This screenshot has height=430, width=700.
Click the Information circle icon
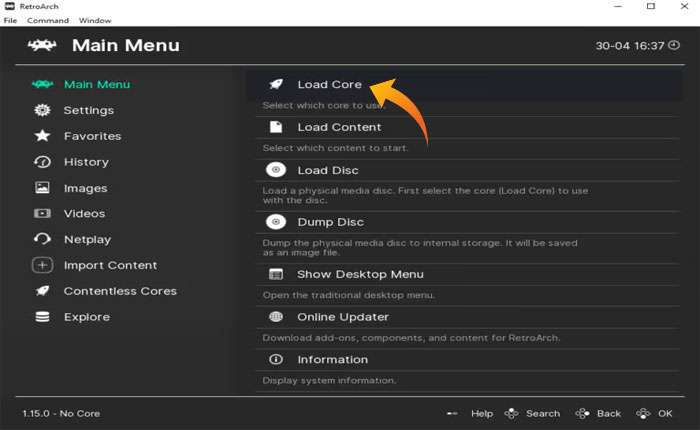click(276, 360)
